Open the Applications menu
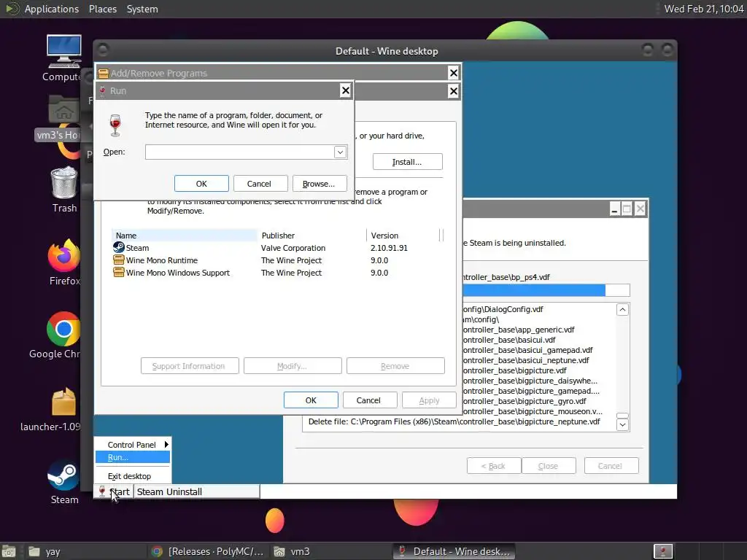This screenshot has width=747, height=560. (52, 9)
